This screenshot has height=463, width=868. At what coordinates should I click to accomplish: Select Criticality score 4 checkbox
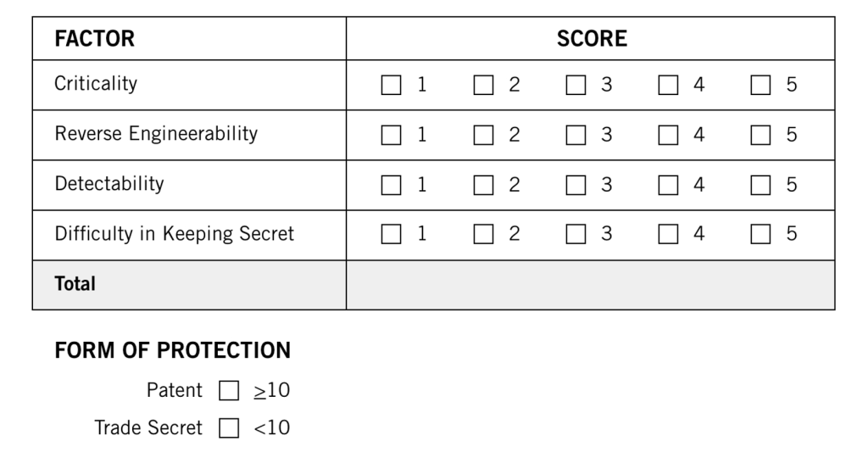coord(668,85)
